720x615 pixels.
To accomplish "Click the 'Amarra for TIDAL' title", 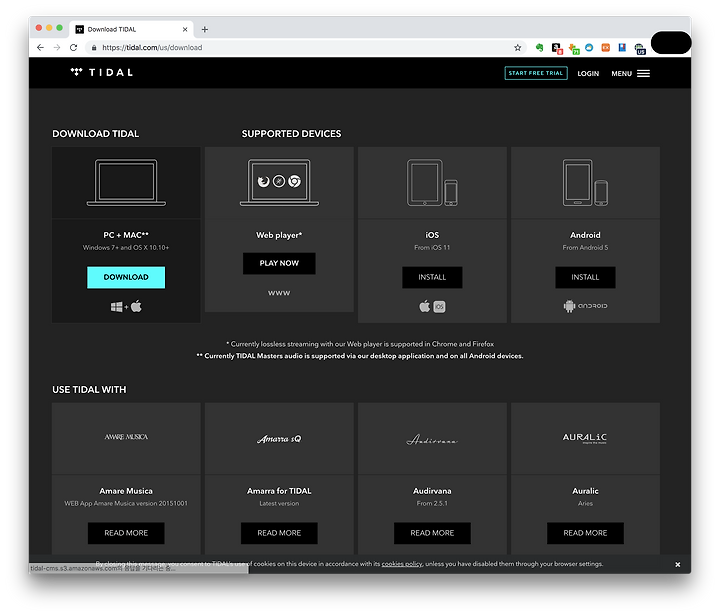I will (279, 491).
